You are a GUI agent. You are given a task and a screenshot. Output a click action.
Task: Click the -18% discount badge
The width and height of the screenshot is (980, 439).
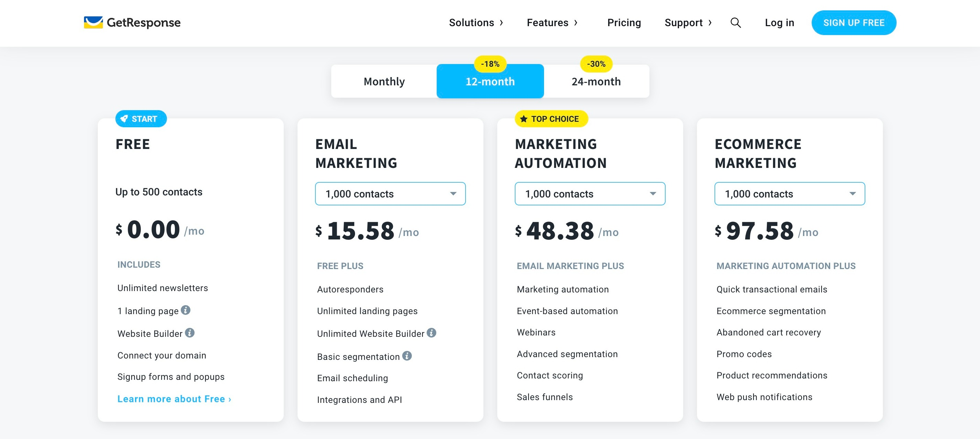click(x=490, y=64)
